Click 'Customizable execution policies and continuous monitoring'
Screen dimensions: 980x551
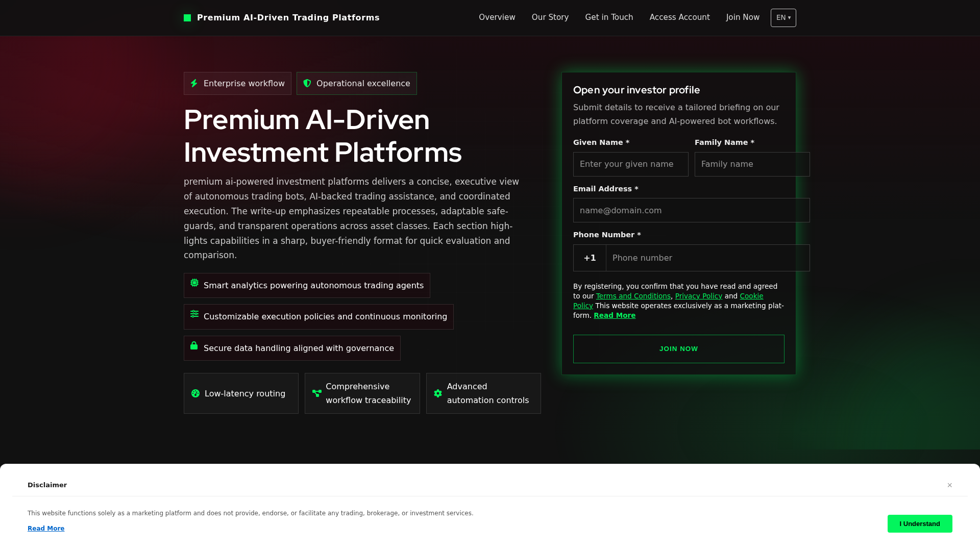pos(325,317)
